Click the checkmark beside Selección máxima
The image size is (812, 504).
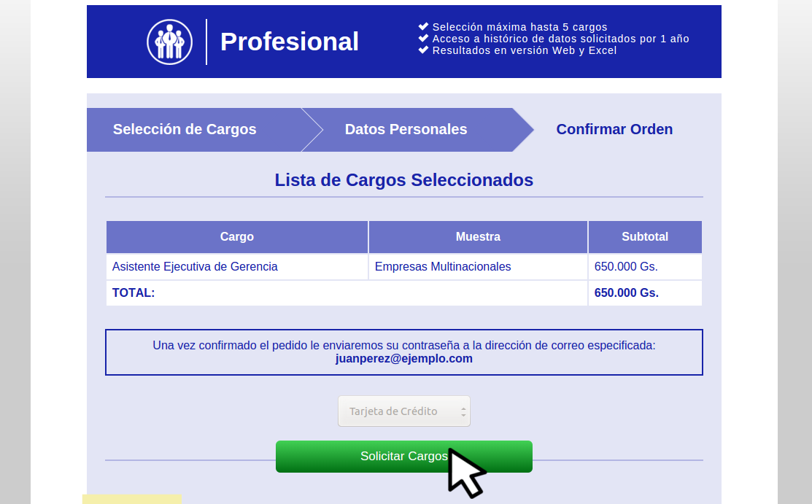(x=424, y=26)
